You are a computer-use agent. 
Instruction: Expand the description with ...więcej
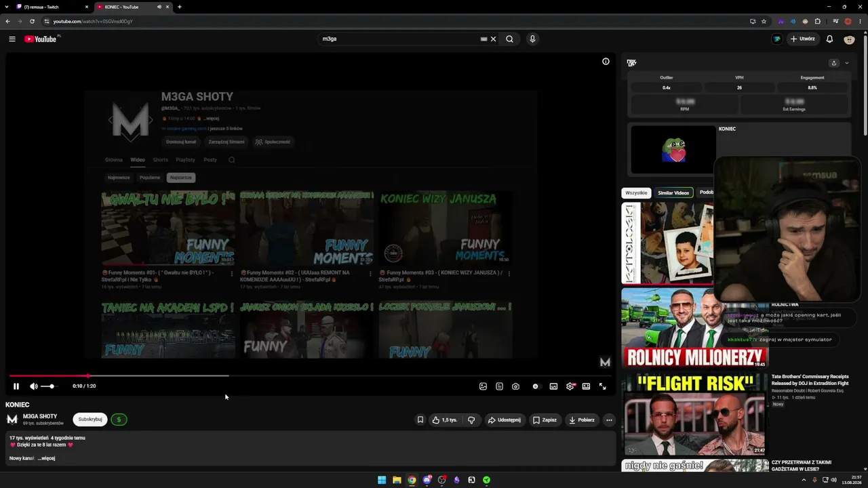46,458
